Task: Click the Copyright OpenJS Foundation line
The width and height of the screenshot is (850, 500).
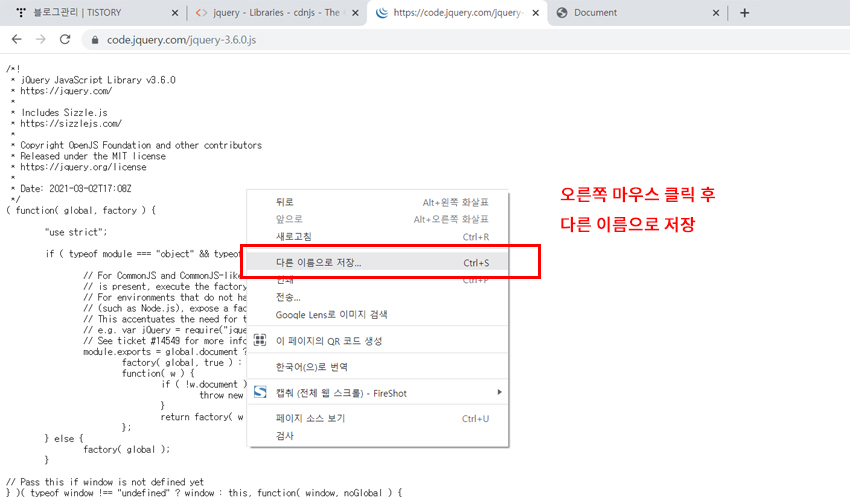Action: (x=141, y=145)
